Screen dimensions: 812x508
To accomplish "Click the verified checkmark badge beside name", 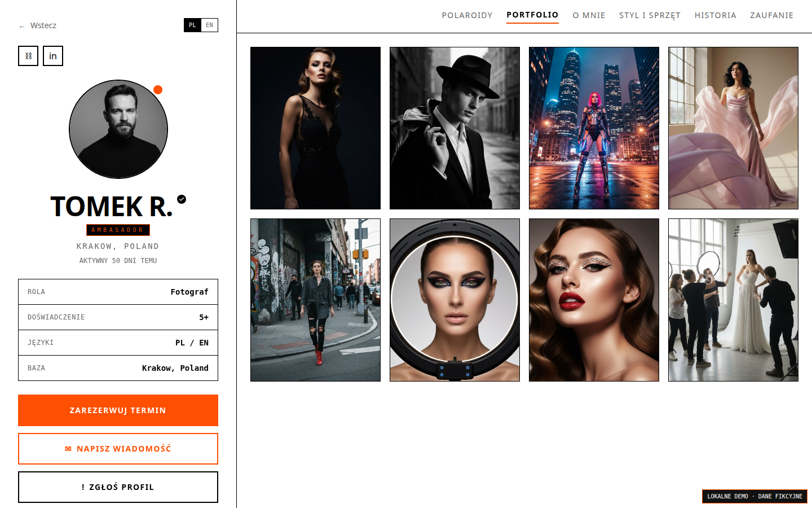I will [182, 199].
